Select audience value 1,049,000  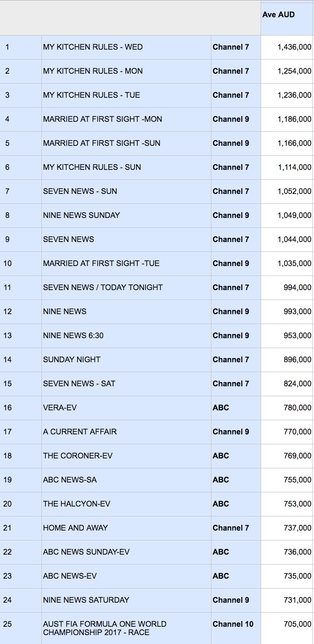coord(287,215)
